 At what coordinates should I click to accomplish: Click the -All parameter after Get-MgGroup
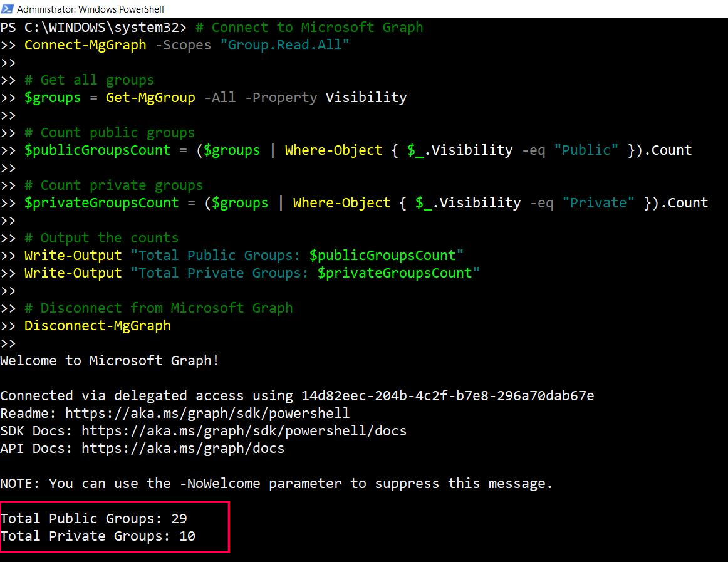pyautogui.click(x=220, y=98)
